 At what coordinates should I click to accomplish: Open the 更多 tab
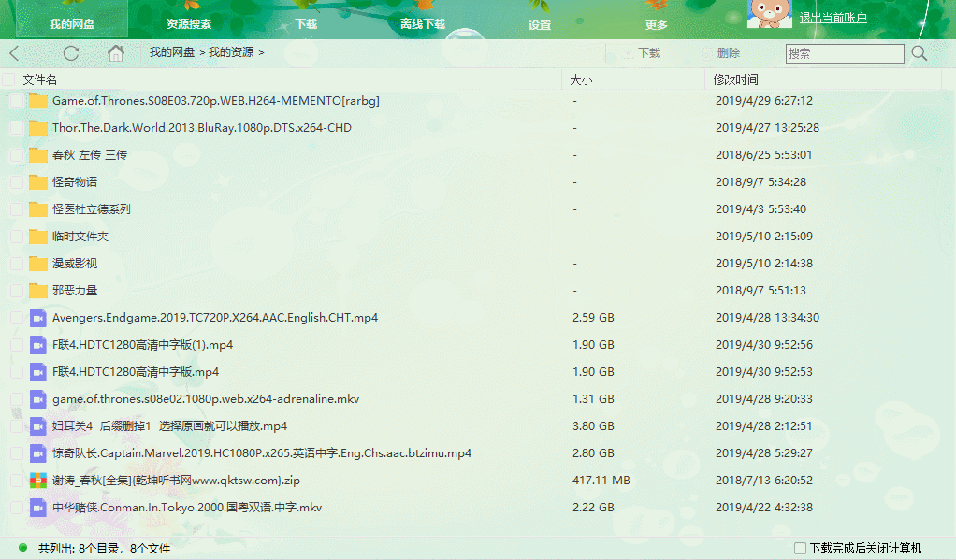pos(656,24)
